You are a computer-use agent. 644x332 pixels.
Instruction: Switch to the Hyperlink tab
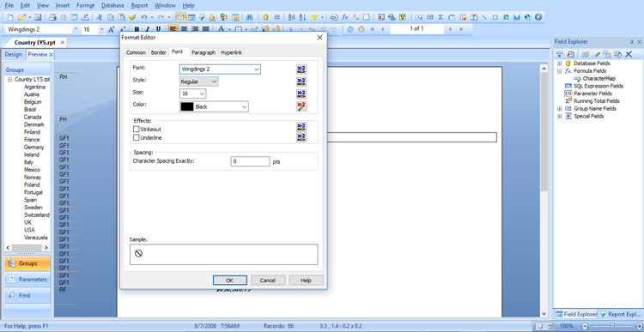(232, 52)
